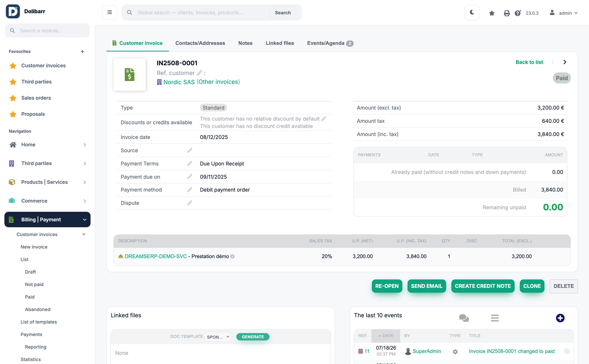This screenshot has width=589, height=364.
Task: Select the Customer invoice tab
Action: (x=137, y=43)
